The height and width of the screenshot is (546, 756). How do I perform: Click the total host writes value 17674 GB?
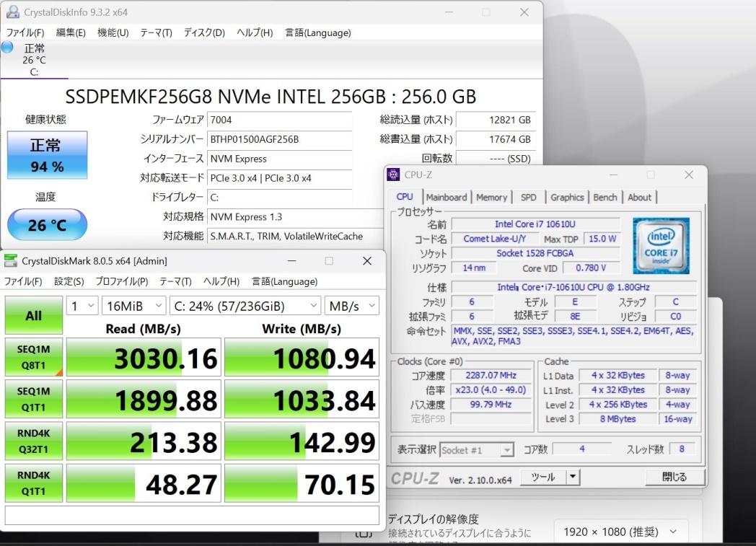coord(496,139)
